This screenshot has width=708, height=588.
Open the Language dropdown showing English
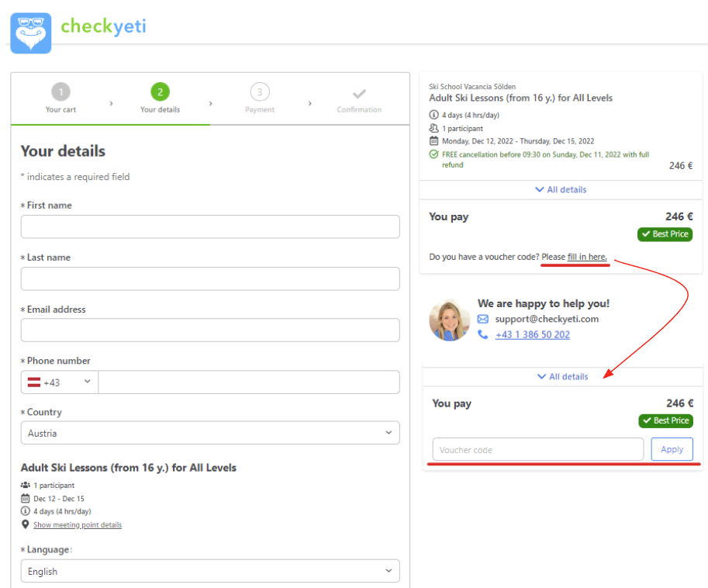point(210,571)
